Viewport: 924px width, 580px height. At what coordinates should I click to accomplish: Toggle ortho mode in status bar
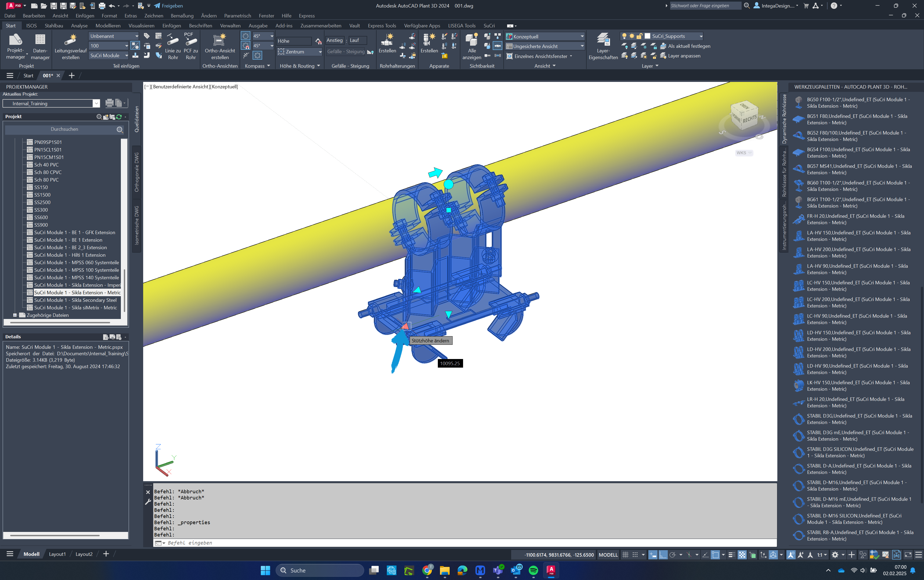coord(663,555)
